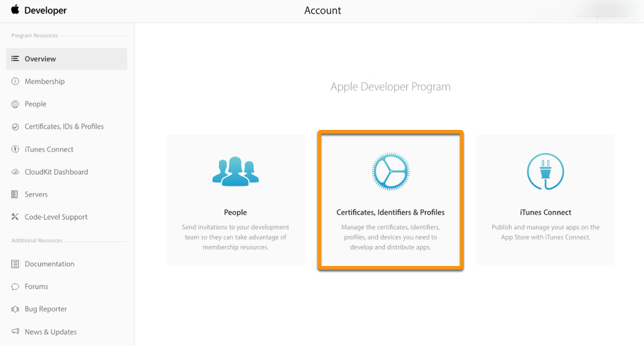Screen dimensions: 644x346
Task: Click the Certificates checkmark badge icon
Action: [x=15, y=127]
